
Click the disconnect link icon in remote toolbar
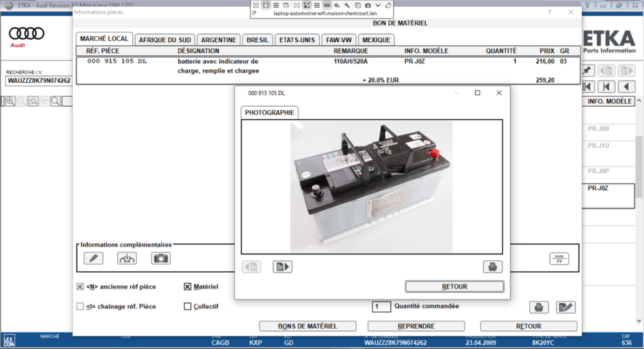387,5
